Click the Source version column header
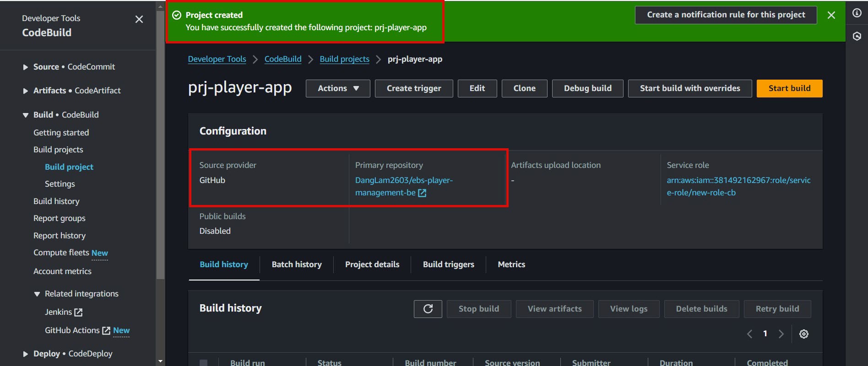Viewport: 868px width, 366px height. pos(512,362)
